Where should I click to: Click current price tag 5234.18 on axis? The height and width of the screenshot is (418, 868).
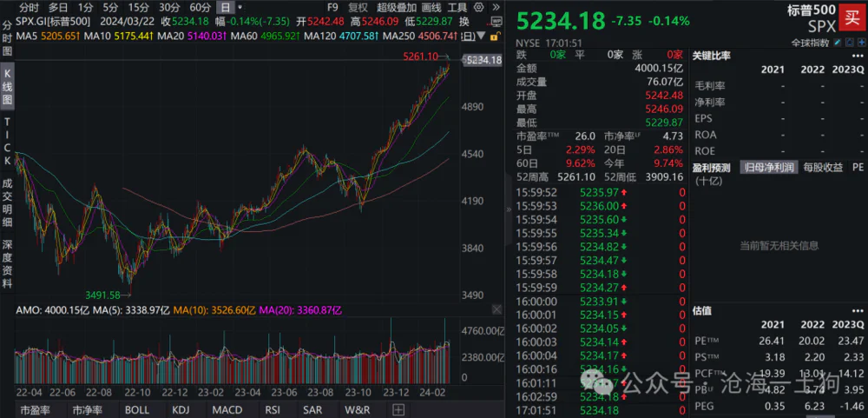pyautogui.click(x=482, y=61)
